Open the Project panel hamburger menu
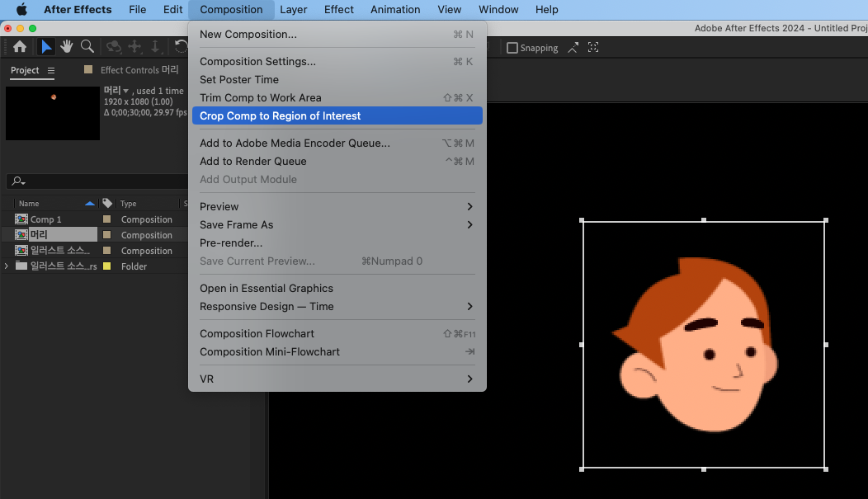 51,70
